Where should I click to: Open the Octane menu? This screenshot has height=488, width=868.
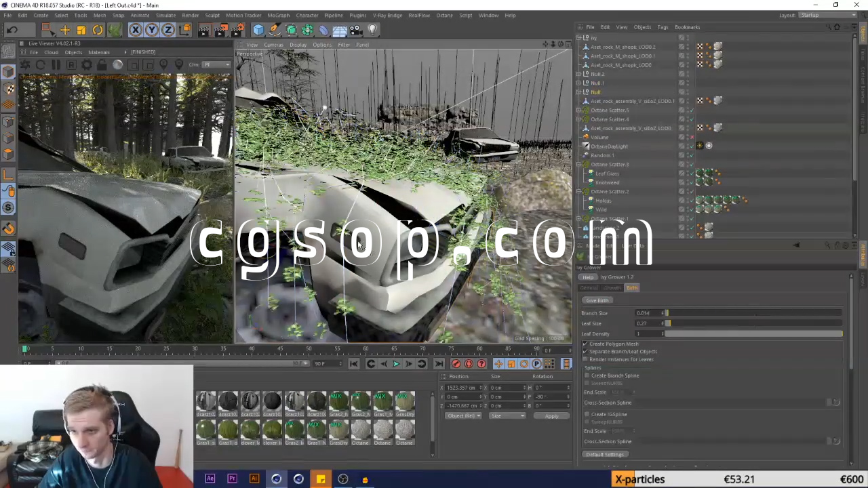[444, 15]
